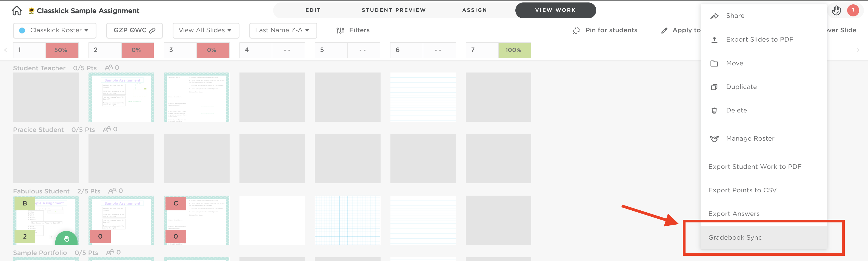Choose Share from the menu

pyautogui.click(x=764, y=16)
